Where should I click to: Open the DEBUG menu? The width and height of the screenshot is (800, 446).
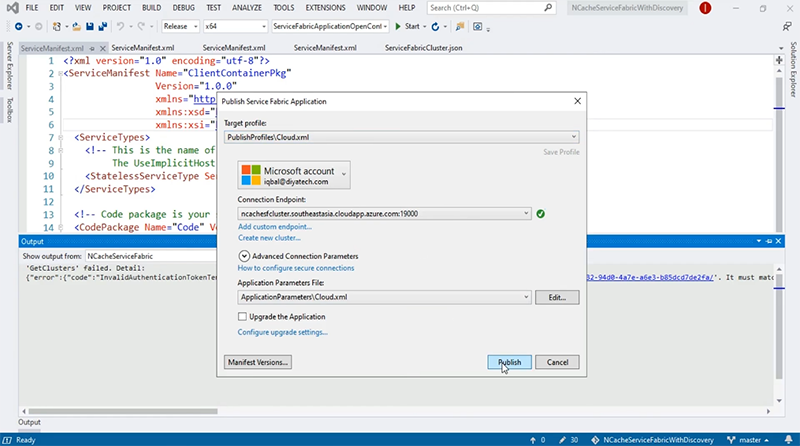pyautogui.click(x=184, y=8)
